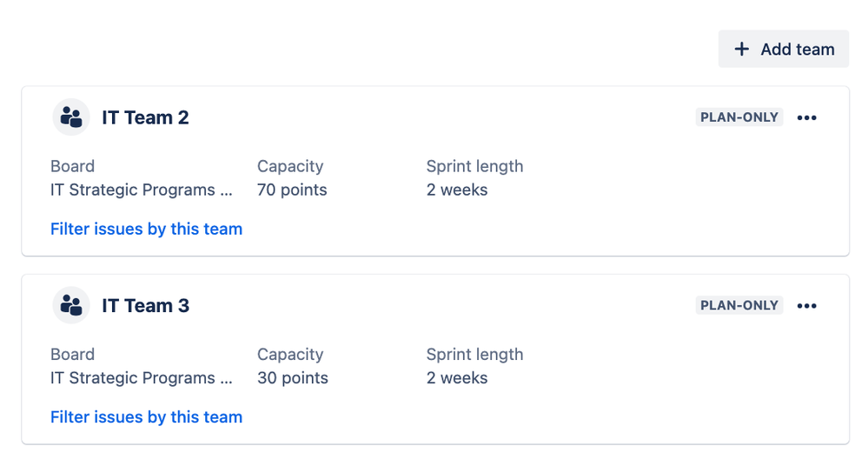Click the PLAN-ONLY badge on IT Team 2
The width and height of the screenshot is (868, 466).
[739, 117]
